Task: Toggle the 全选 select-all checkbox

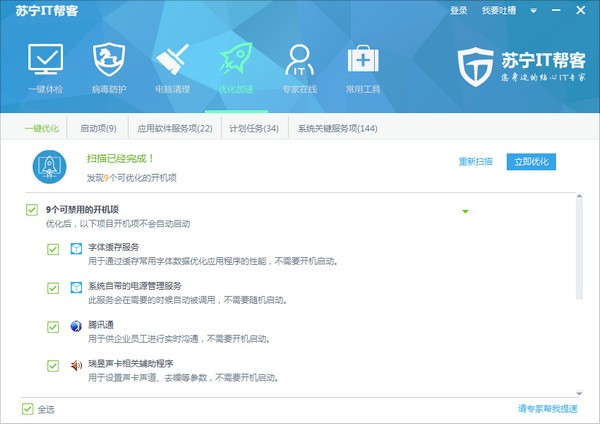Action: 28,409
